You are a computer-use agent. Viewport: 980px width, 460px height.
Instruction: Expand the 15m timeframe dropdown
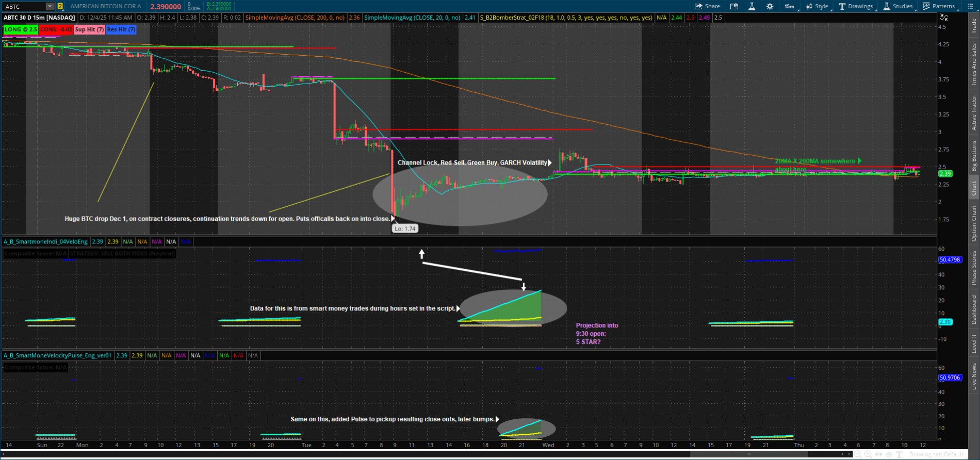tap(790, 6)
